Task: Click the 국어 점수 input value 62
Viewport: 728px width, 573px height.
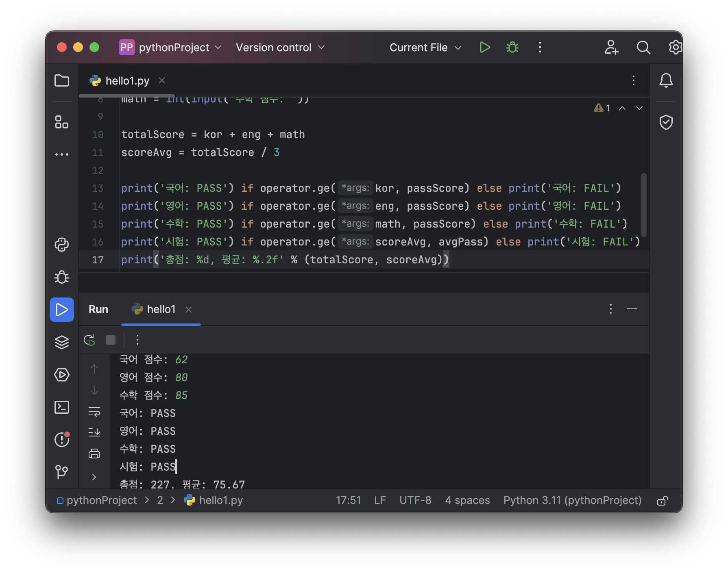Action: (181, 360)
